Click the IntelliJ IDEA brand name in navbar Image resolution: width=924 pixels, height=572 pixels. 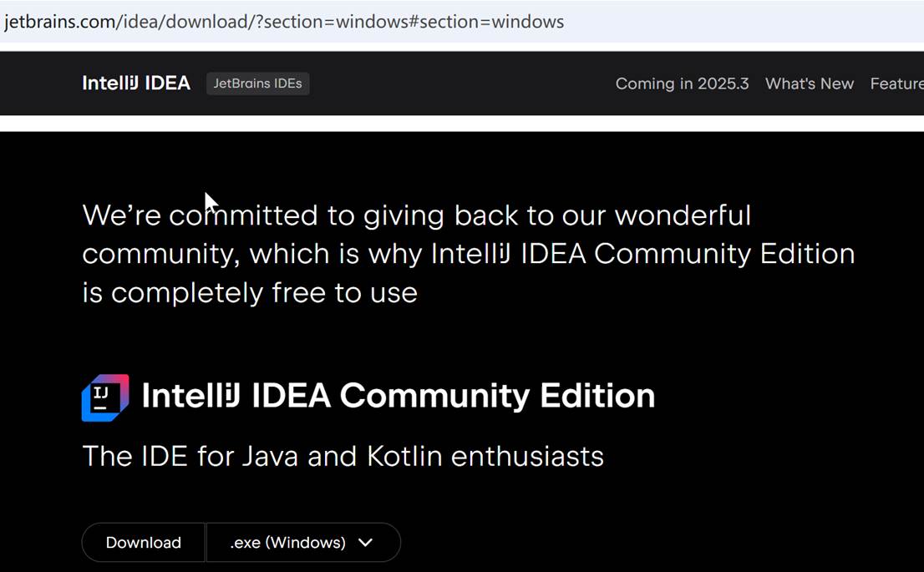(136, 84)
